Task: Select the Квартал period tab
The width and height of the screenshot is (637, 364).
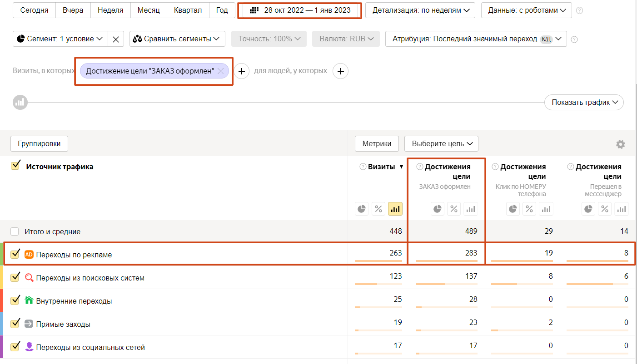Action: tap(188, 10)
